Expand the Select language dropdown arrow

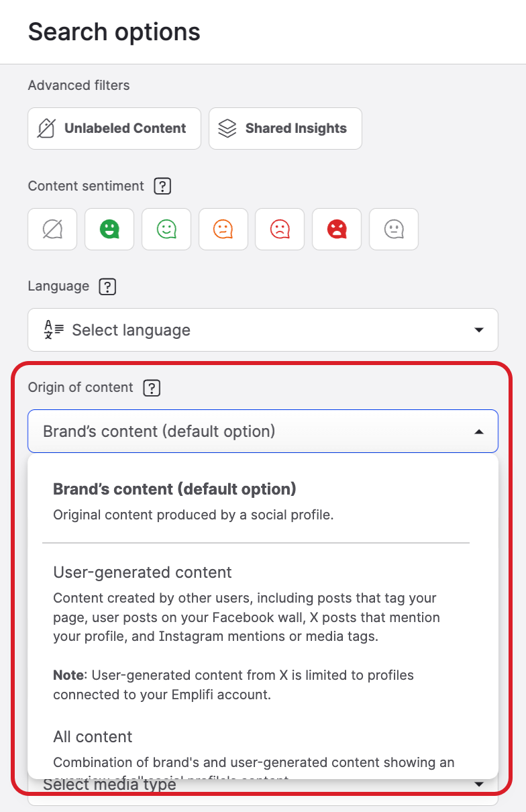(478, 329)
